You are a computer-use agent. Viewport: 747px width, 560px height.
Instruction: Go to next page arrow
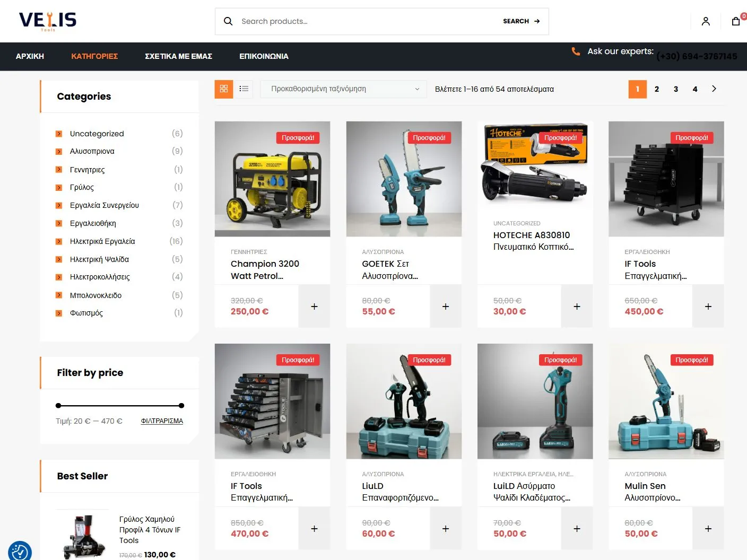(x=714, y=89)
